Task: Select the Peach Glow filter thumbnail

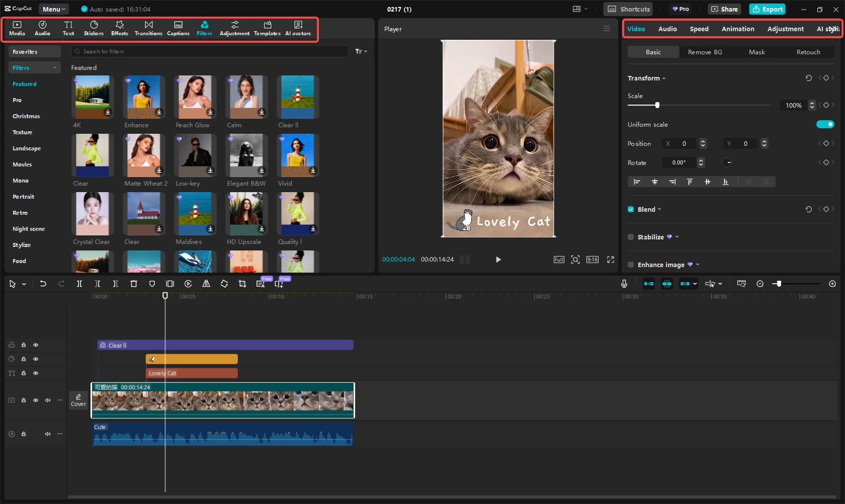Action: tap(195, 97)
